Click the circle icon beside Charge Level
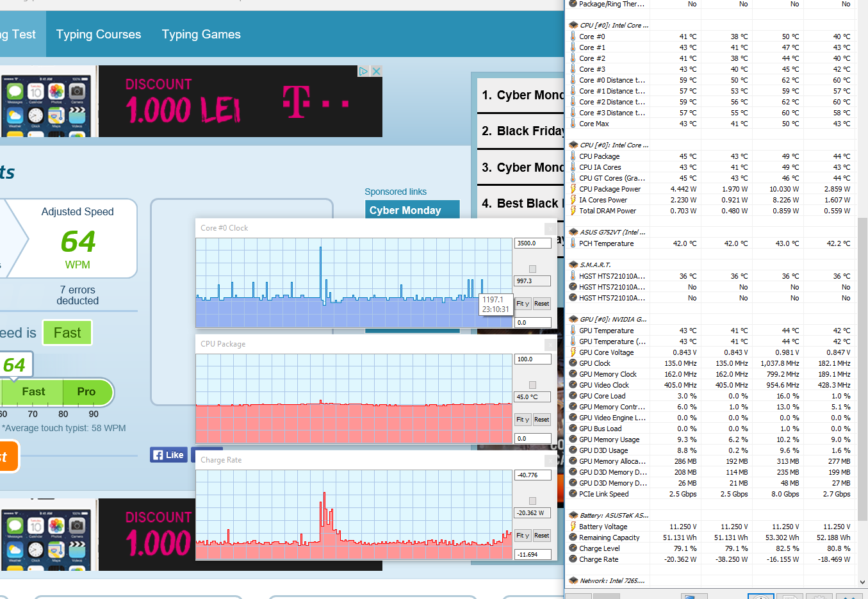The width and height of the screenshot is (868, 599). tap(573, 548)
